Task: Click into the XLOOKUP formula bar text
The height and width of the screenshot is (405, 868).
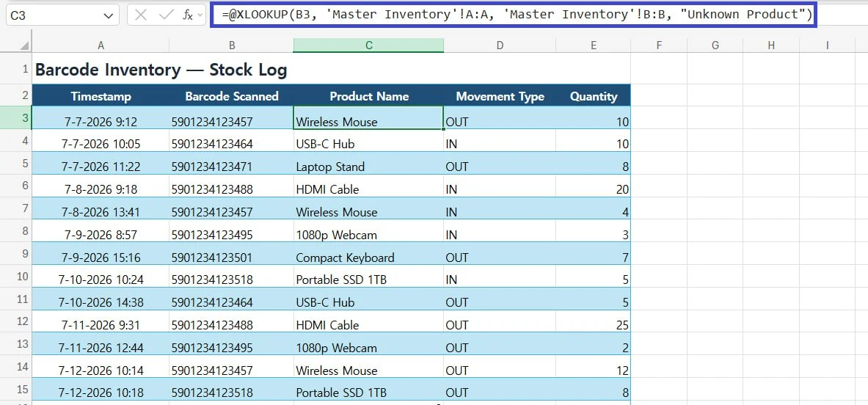Action: coord(517,15)
